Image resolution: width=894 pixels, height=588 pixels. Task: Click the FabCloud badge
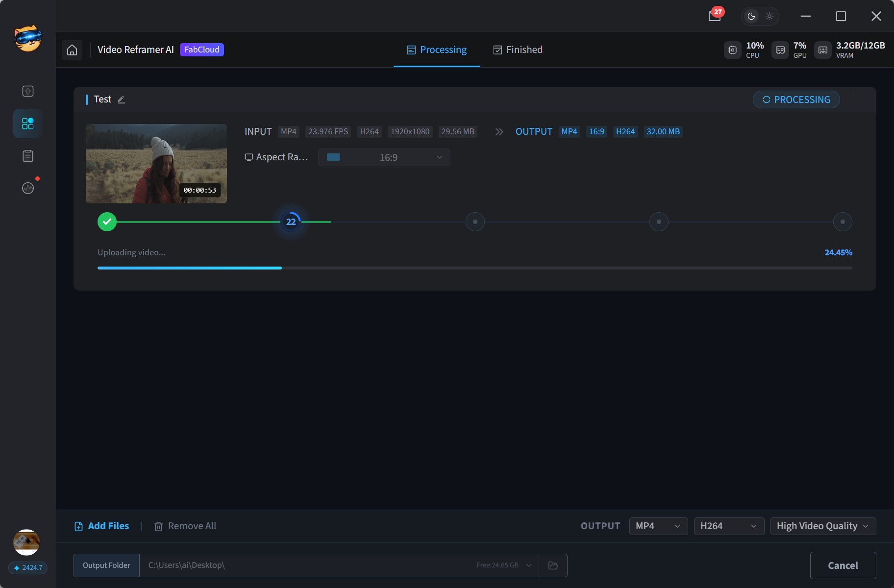coord(202,50)
